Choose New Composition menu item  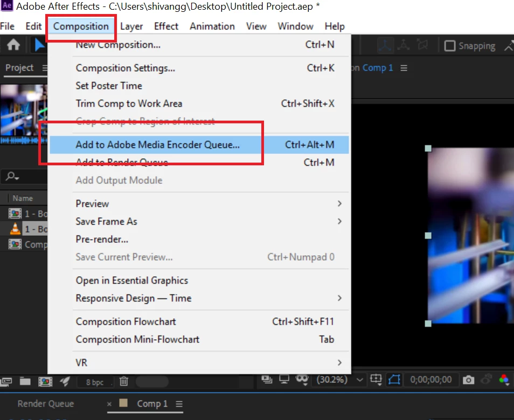tap(199, 45)
